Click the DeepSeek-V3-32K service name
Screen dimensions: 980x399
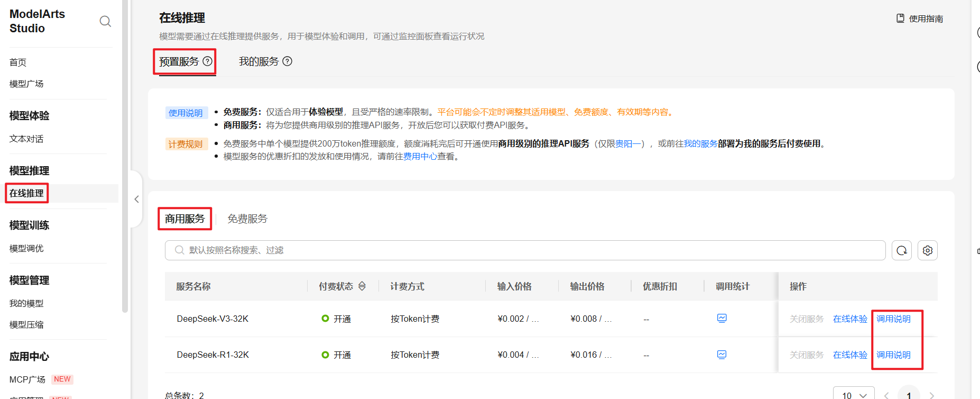coord(212,319)
